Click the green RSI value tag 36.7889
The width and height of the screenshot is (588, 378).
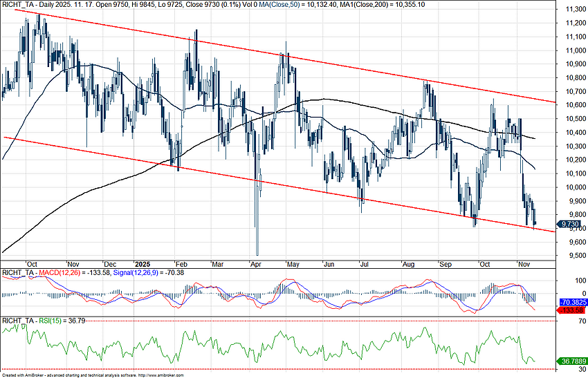[572, 360]
